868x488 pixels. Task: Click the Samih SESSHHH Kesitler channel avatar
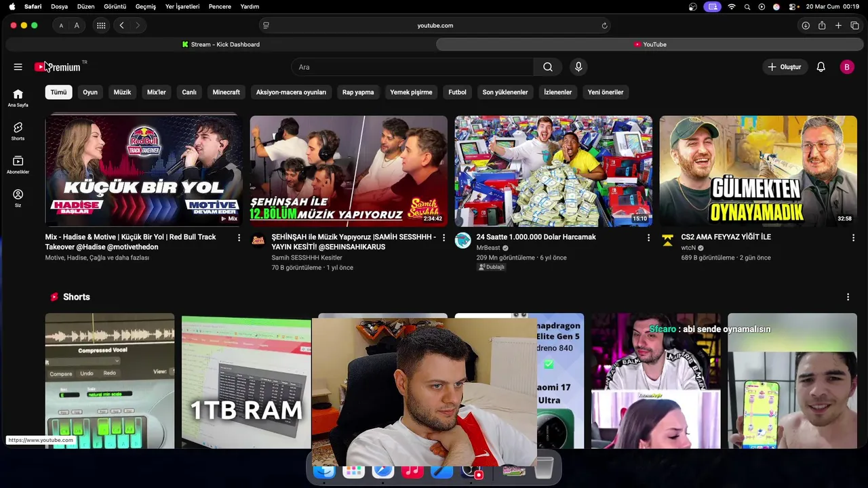(258, 241)
